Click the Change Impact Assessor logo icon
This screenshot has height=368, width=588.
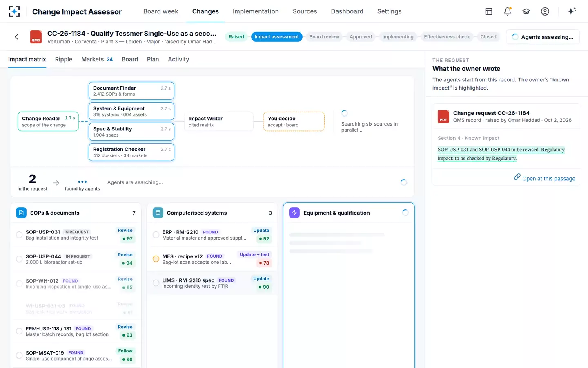coord(14,11)
